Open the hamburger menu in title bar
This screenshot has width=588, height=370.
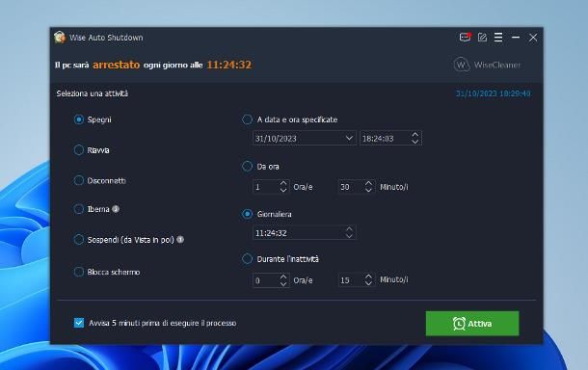[x=498, y=38]
